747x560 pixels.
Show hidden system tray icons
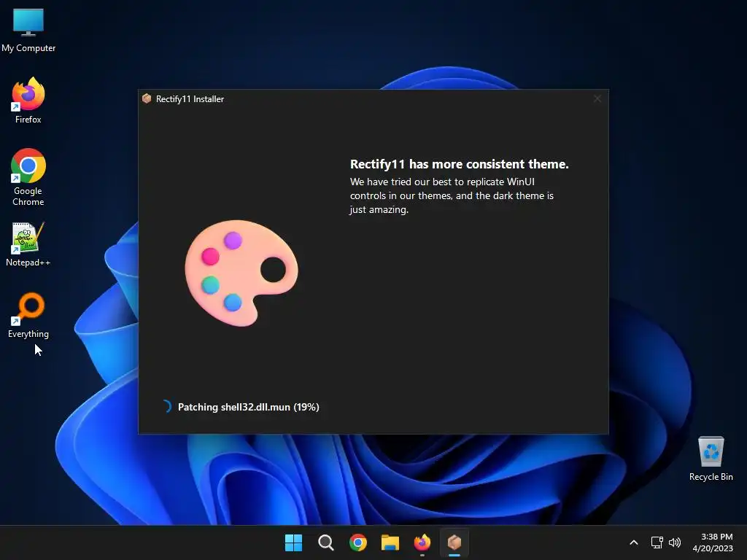pos(634,542)
